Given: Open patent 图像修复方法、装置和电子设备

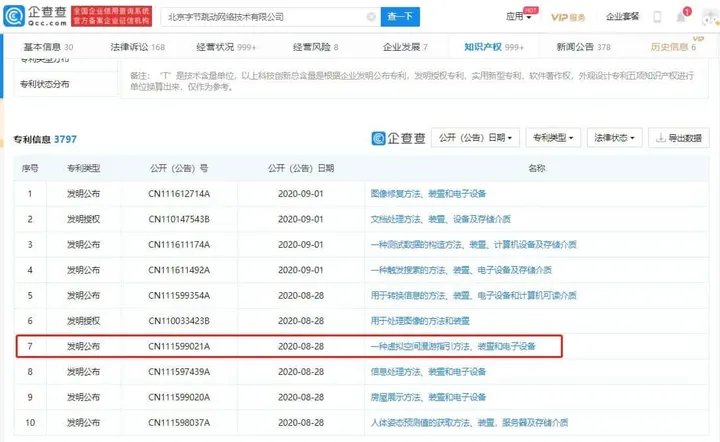Looking at the screenshot, I should click(428, 194).
